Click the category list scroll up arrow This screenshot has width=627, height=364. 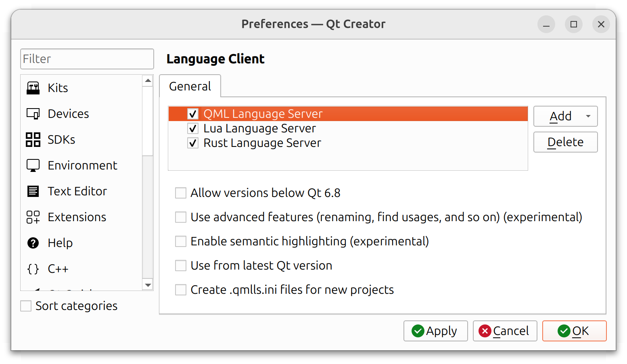pyautogui.click(x=148, y=81)
